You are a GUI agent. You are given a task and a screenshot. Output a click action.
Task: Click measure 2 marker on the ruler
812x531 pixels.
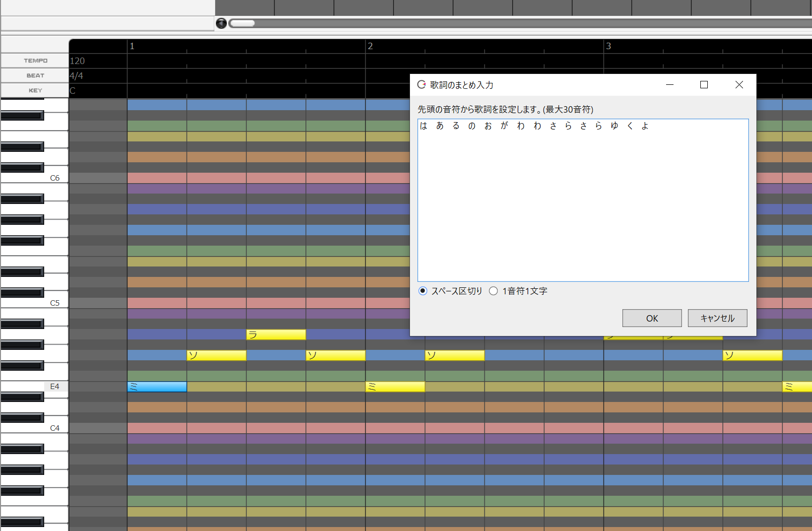[370, 46]
